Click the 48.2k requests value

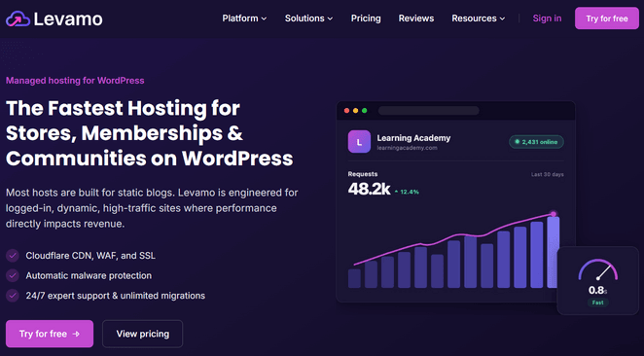[369, 189]
